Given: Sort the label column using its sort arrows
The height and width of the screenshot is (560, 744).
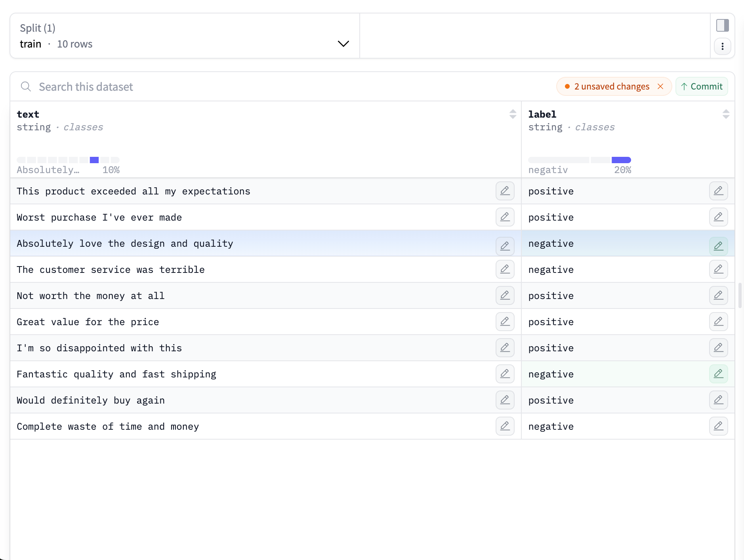Looking at the screenshot, I should coord(726,114).
